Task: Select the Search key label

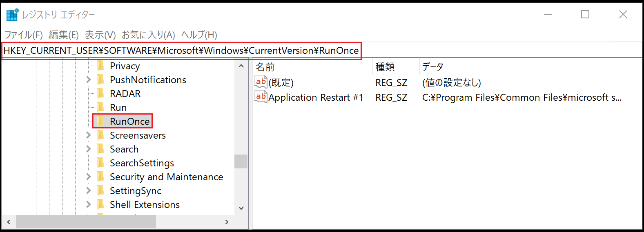Action: 124,149
